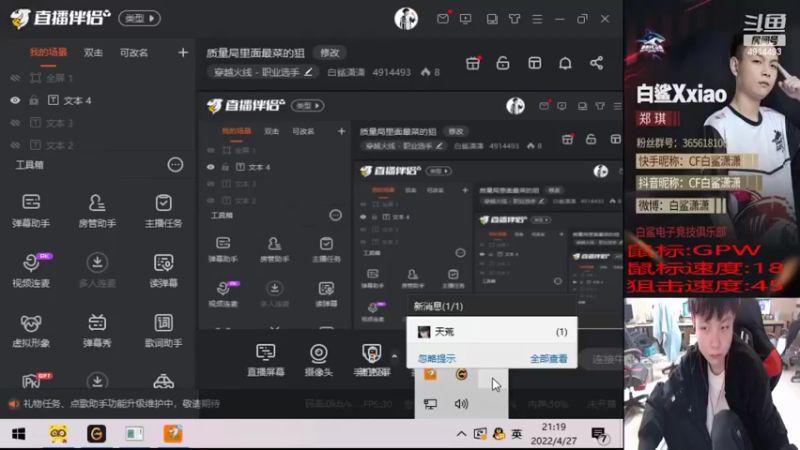Open the PK tool with GIFT badge
Image resolution: width=800 pixels, height=450 pixels.
33,381
